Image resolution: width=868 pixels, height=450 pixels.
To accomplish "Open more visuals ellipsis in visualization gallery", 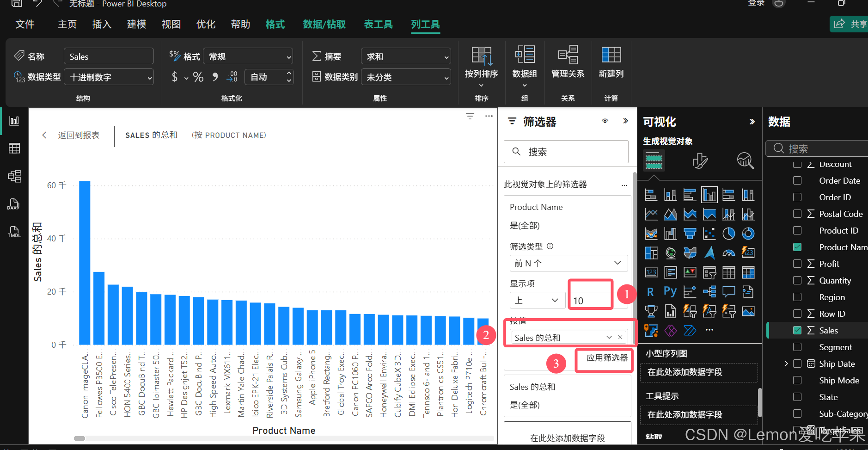I will [709, 330].
